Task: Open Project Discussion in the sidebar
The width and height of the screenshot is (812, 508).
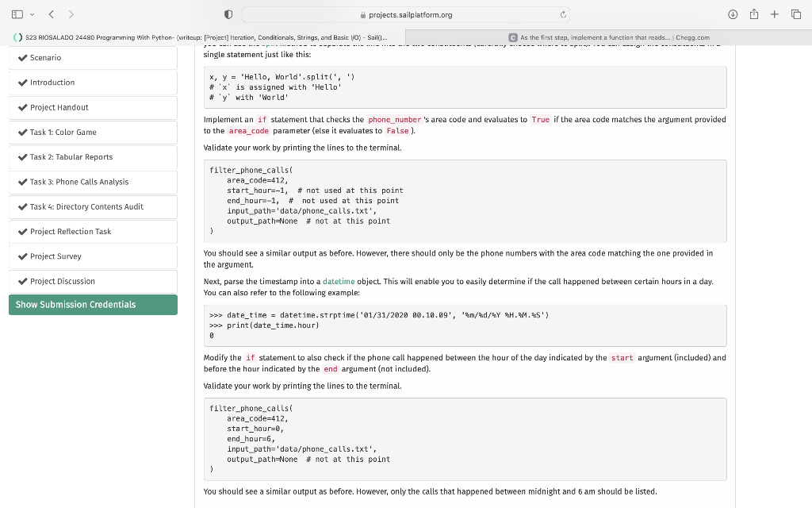Action: 94,282
